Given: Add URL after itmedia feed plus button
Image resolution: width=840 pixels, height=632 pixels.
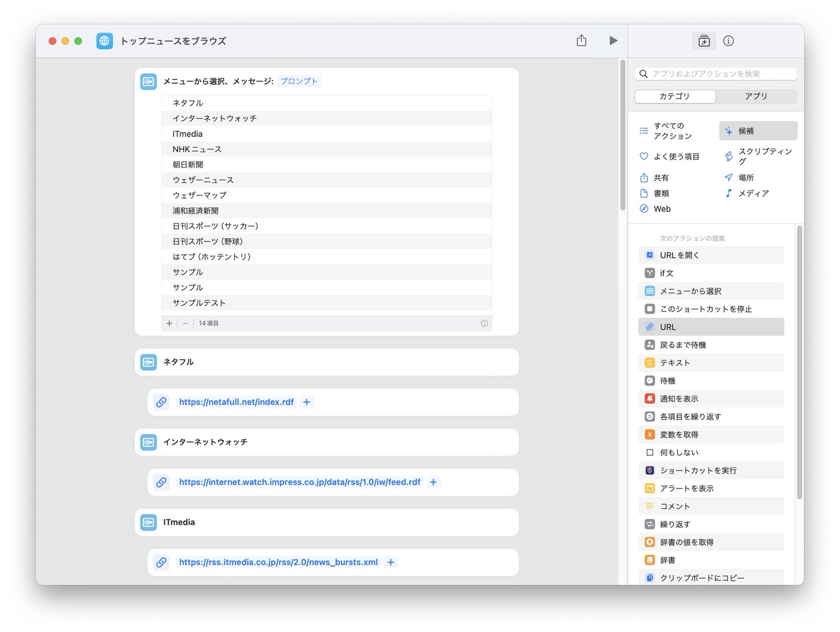Looking at the screenshot, I should click(391, 562).
